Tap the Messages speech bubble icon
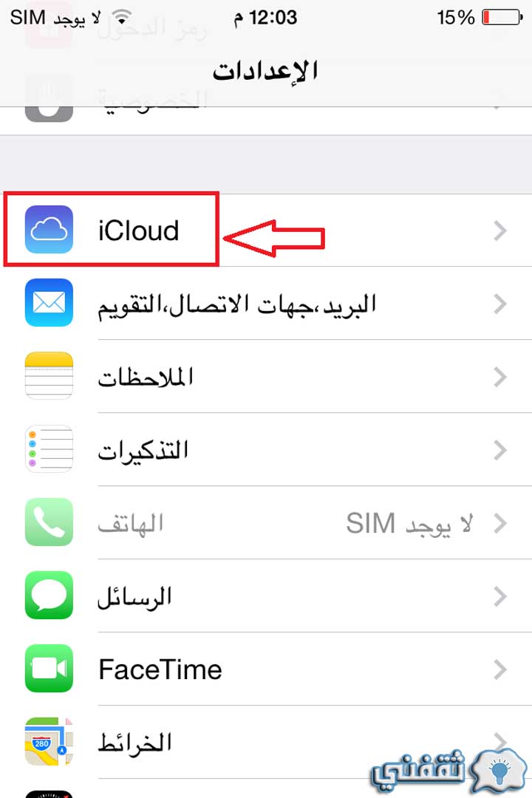The width and height of the screenshot is (532, 798). point(49,595)
